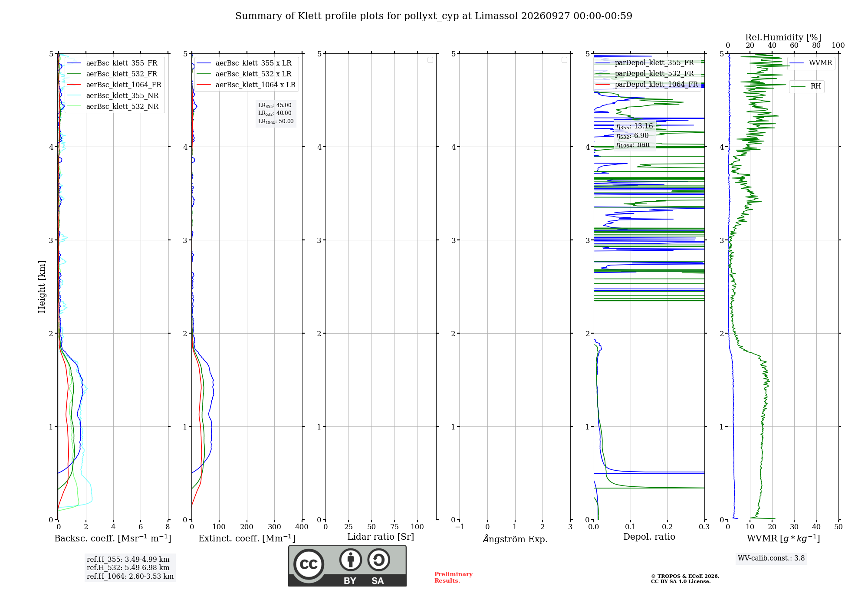
Task: Click the BY attribution person icon
Action: click(x=351, y=560)
